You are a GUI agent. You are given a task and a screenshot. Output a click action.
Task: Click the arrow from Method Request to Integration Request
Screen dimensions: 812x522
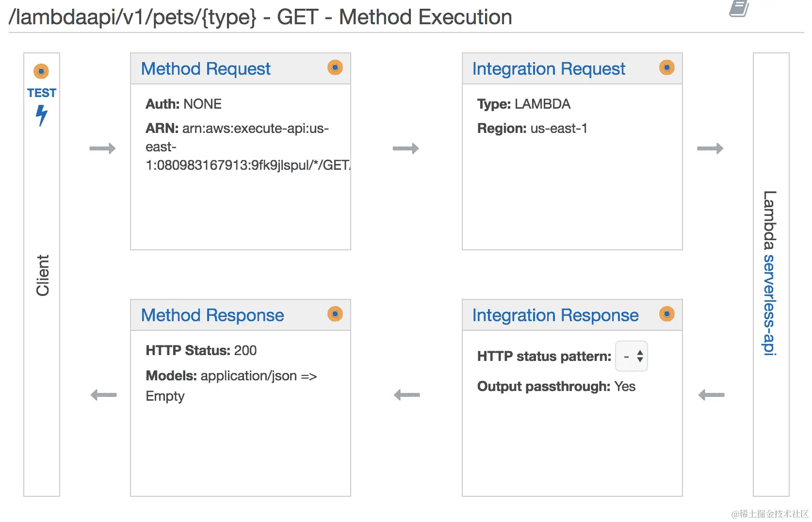click(406, 148)
